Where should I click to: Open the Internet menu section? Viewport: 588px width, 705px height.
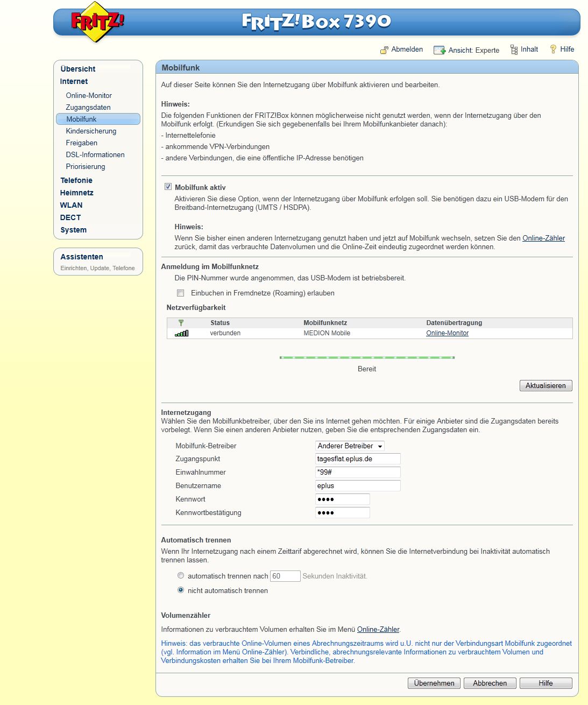[74, 81]
